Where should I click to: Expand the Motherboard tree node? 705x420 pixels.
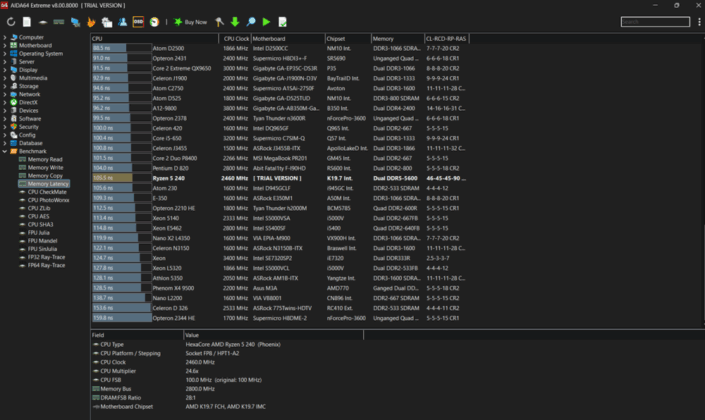click(5, 45)
